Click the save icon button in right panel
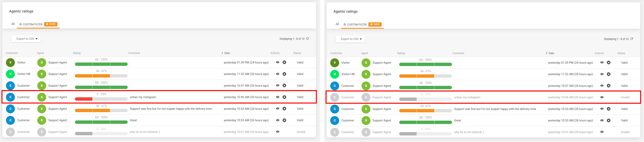This screenshot has height=142, width=644. coord(375,25)
